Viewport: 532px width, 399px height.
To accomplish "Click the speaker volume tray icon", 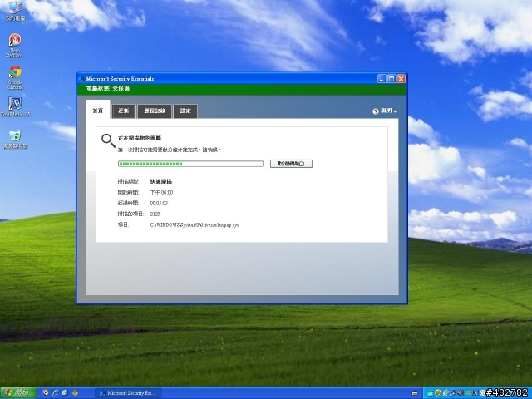I will [x=460, y=393].
